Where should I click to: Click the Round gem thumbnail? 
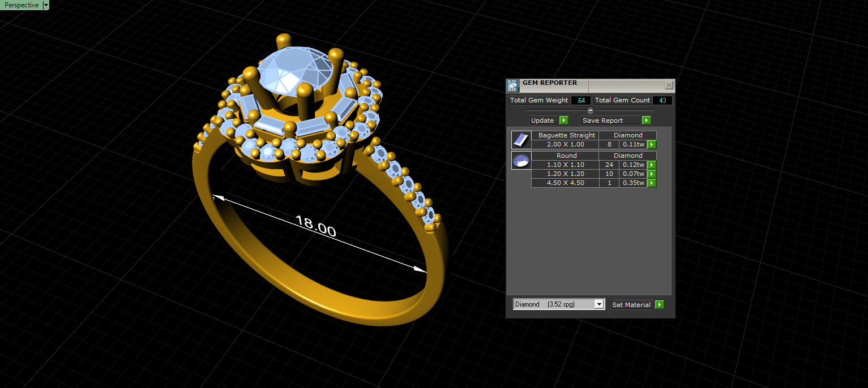coord(521,160)
